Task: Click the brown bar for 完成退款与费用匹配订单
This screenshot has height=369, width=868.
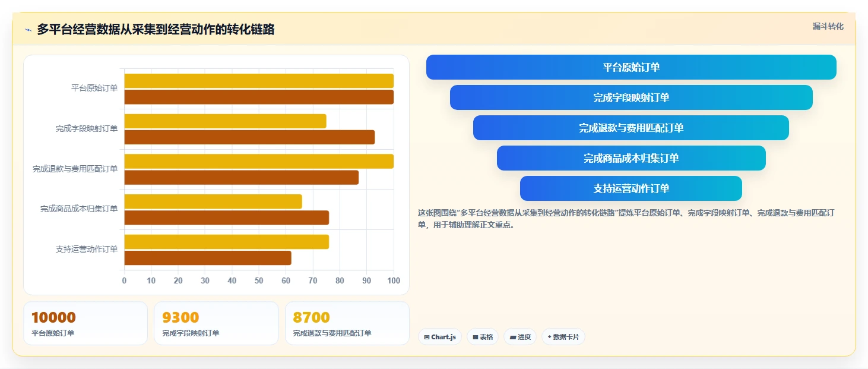Action: (241, 177)
